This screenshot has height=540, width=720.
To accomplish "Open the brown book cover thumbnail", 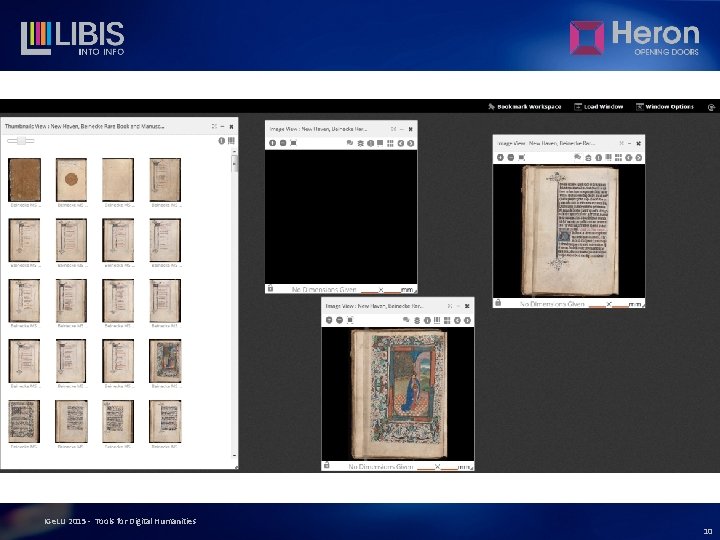I will pos(24,180).
